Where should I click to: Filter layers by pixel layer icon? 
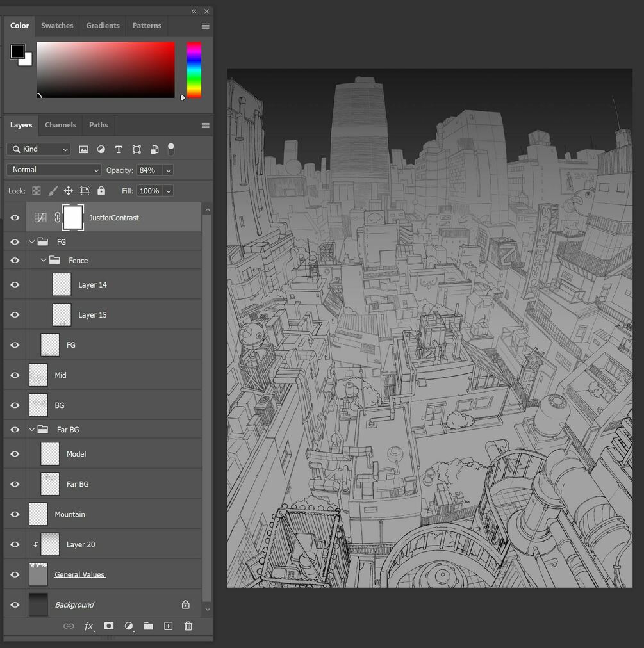tap(83, 150)
